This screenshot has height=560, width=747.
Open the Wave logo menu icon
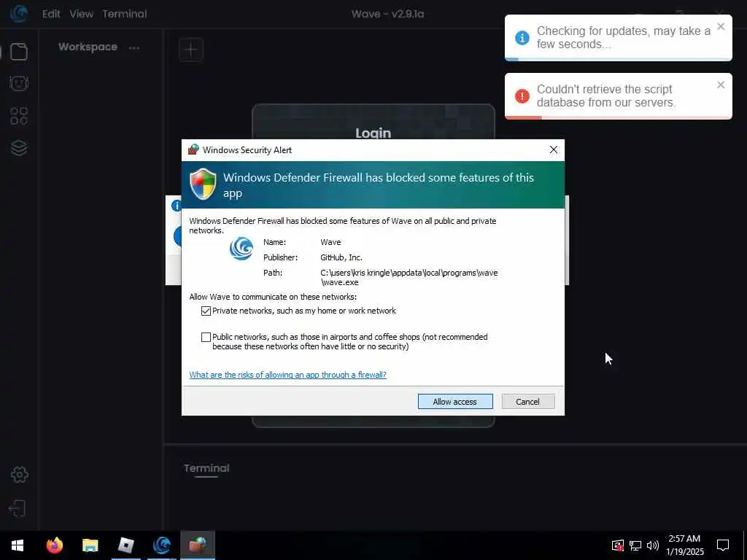pyautogui.click(x=18, y=13)
